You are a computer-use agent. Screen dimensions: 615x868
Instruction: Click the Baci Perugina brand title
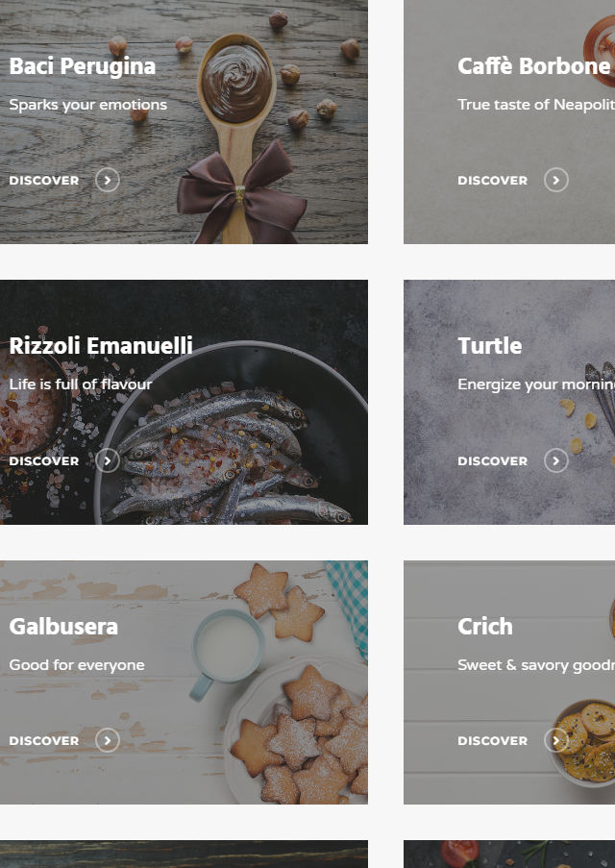pos(83,66)
